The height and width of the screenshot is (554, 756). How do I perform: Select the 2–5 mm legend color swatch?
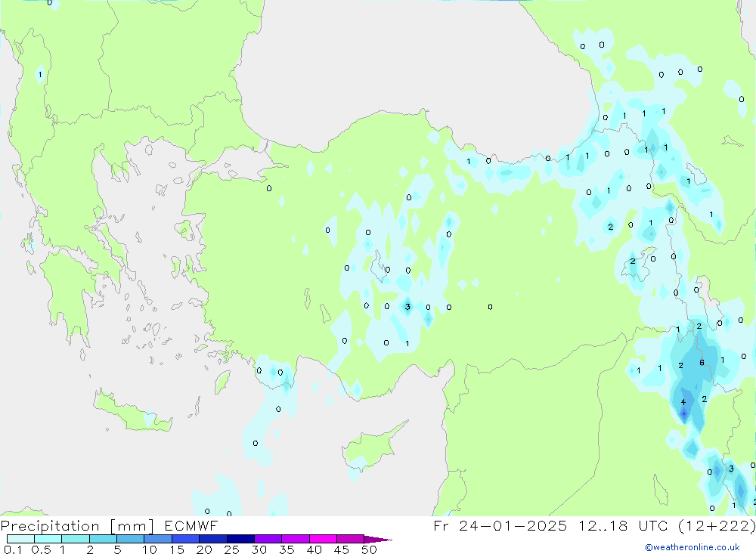103,540
